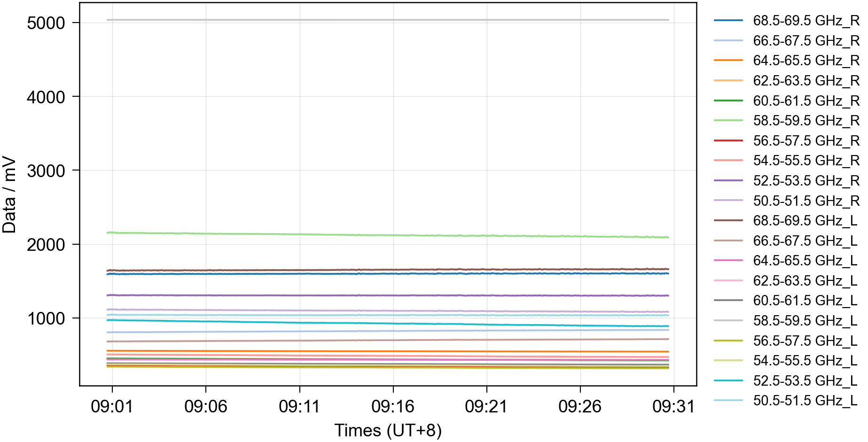Click the "Times (UT+8)" x-axis title

click(x=388, y=430)
